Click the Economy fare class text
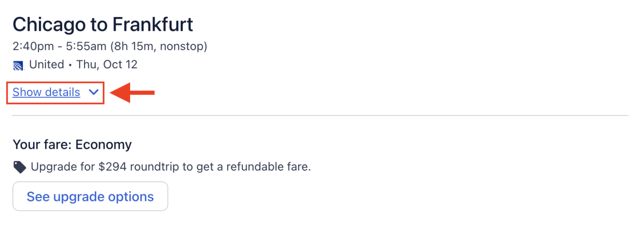Screen dimensions: 644x226 coord(103,145)
